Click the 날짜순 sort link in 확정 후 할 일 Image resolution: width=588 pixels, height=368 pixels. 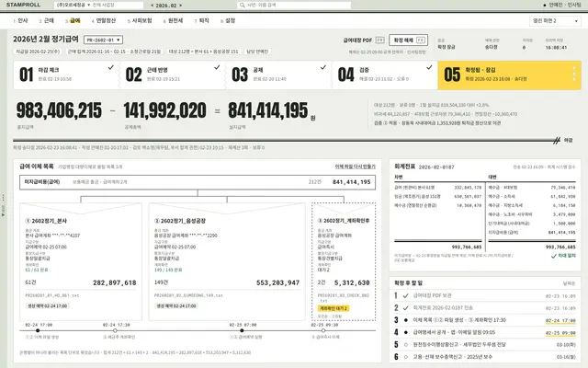[569, 283]
